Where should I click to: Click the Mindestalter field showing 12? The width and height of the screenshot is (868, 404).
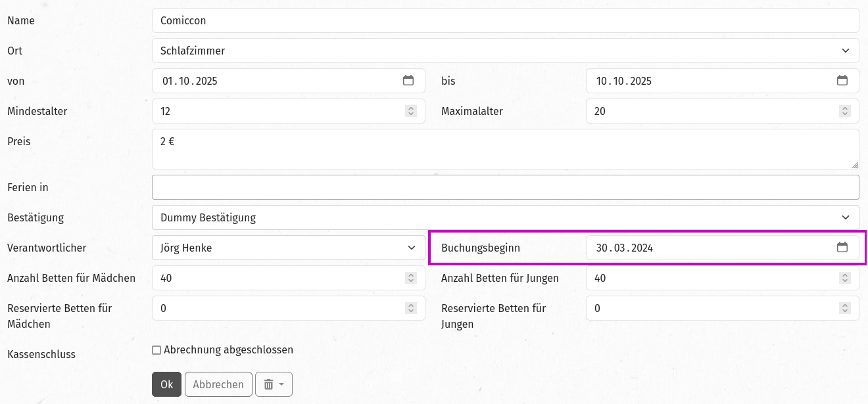tap(276, 112)
